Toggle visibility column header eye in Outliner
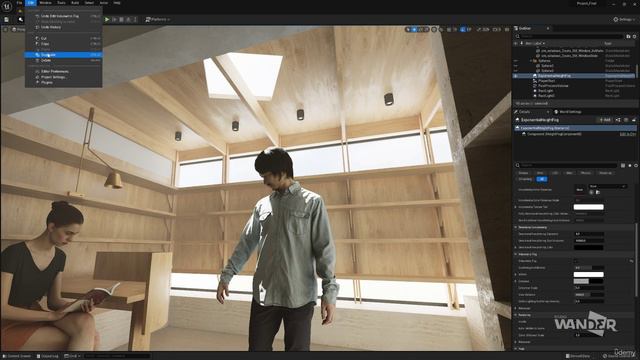This screenshot has height=360, width=640. click(x=516, y=43)
